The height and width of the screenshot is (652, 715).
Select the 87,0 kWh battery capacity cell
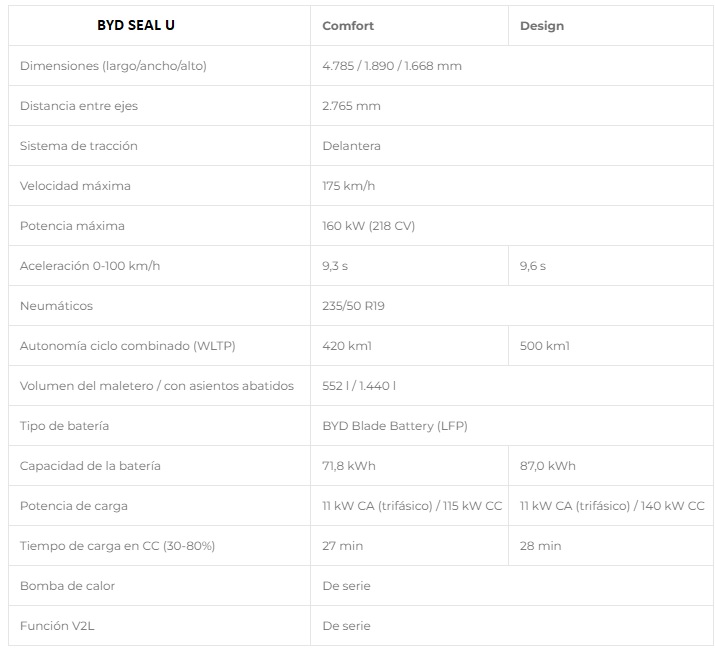pos(548,466)
